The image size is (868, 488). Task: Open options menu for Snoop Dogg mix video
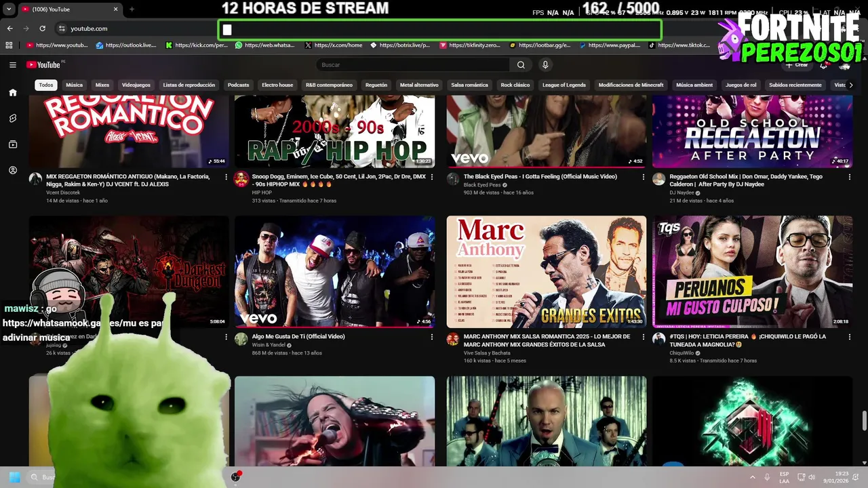pos(432,177)
